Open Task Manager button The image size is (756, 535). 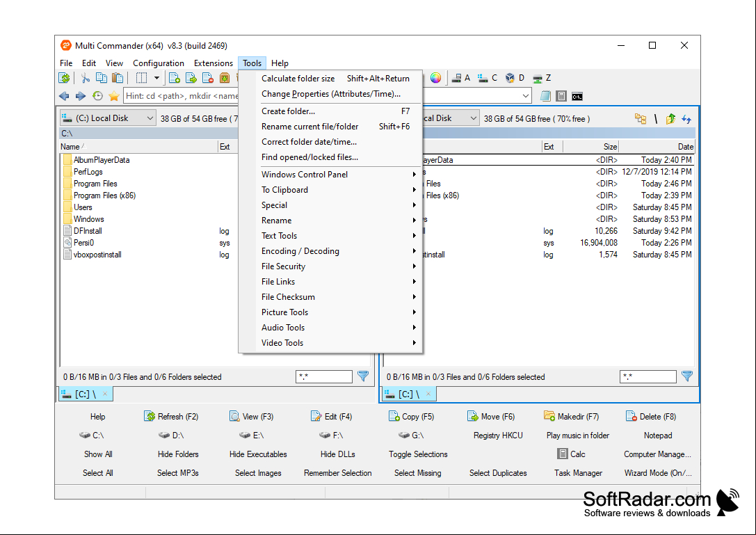578,473
